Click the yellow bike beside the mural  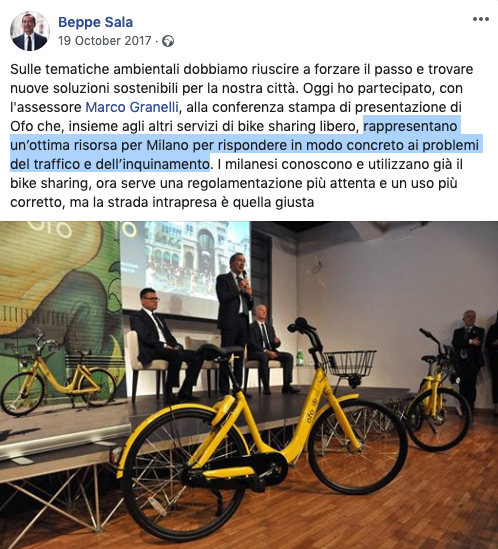(58, 380)
